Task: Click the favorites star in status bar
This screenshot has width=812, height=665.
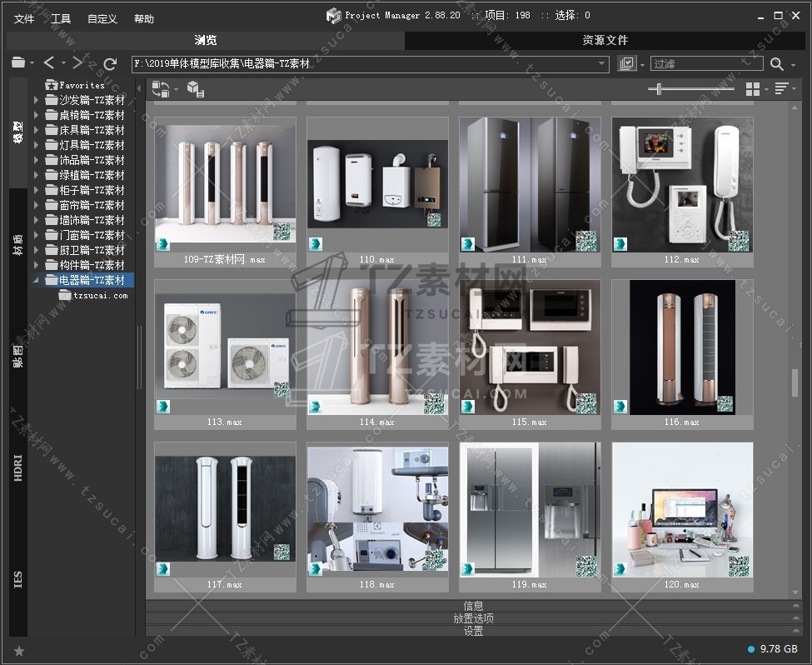Action: (19, 650)
